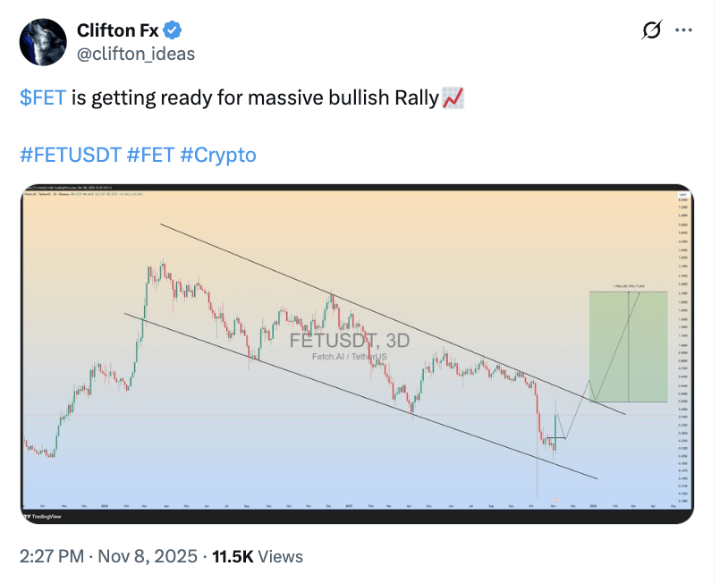728x583 pixels.
Task: Open the Clifton Fx display name
Action: coord(117,30)
